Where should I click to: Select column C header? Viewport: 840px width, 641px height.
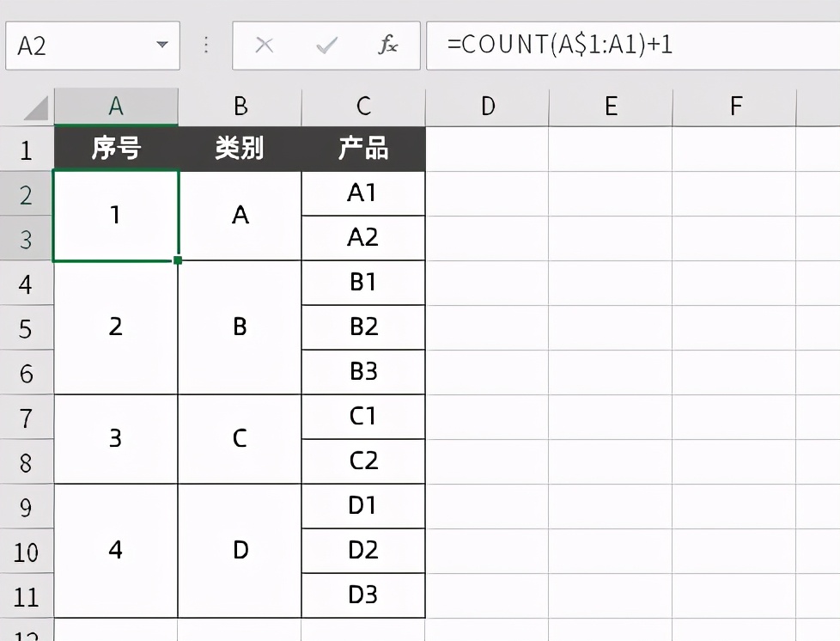(364, 107)
